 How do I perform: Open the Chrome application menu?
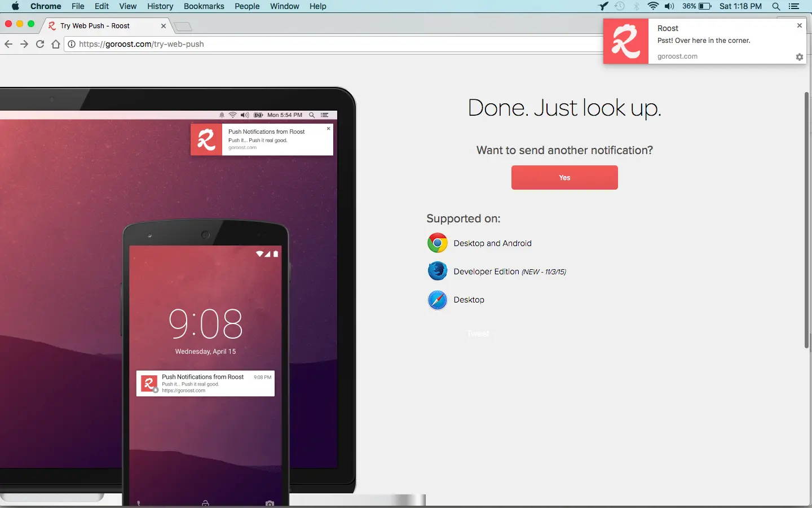pos(46,6)
